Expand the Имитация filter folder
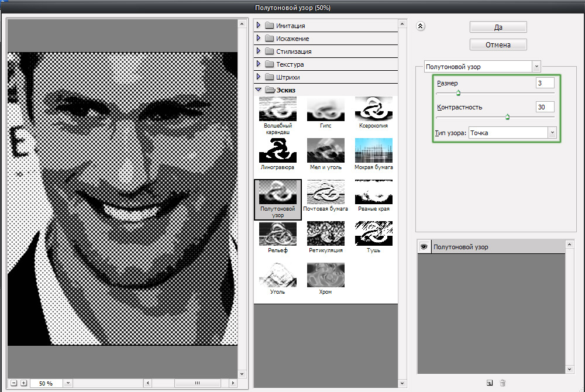Screen dimensions: 585x392 (x=259, y=26)
